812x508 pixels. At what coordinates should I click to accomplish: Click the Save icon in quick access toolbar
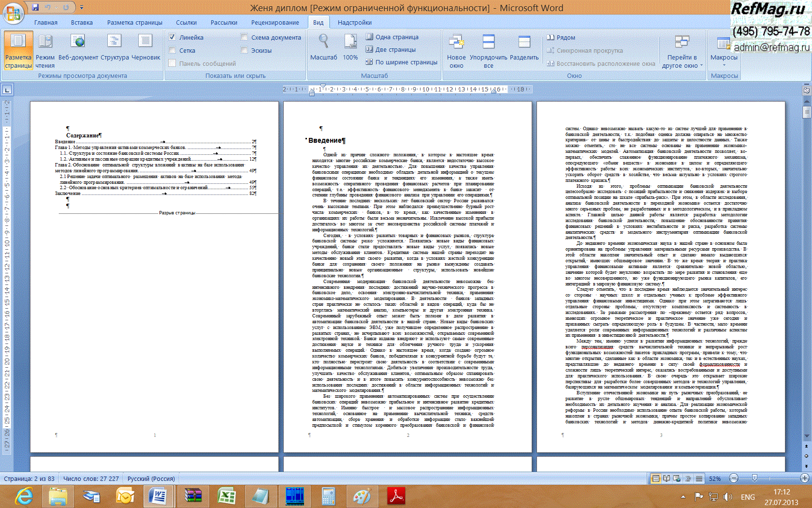(x=35, y=7)
